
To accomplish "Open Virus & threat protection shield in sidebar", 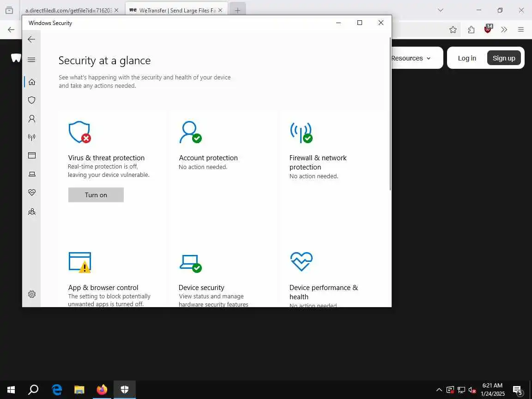I will 31,100.
